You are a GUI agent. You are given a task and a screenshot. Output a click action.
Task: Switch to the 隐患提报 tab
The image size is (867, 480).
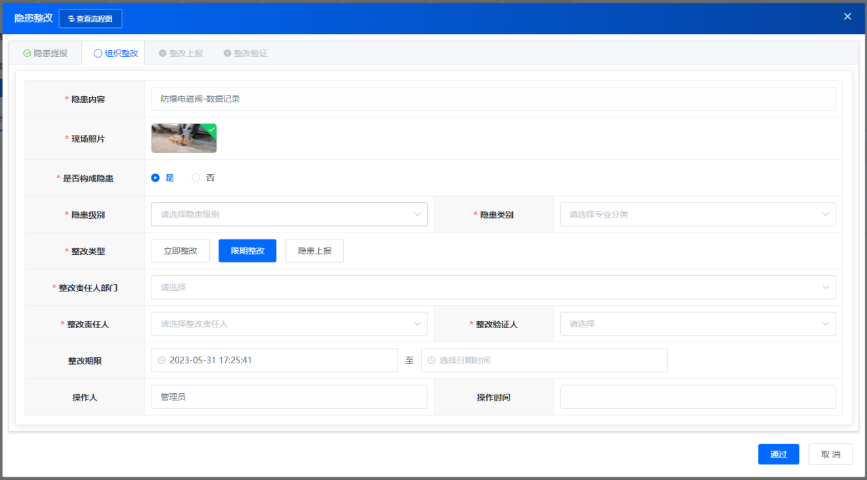(45, 53)
